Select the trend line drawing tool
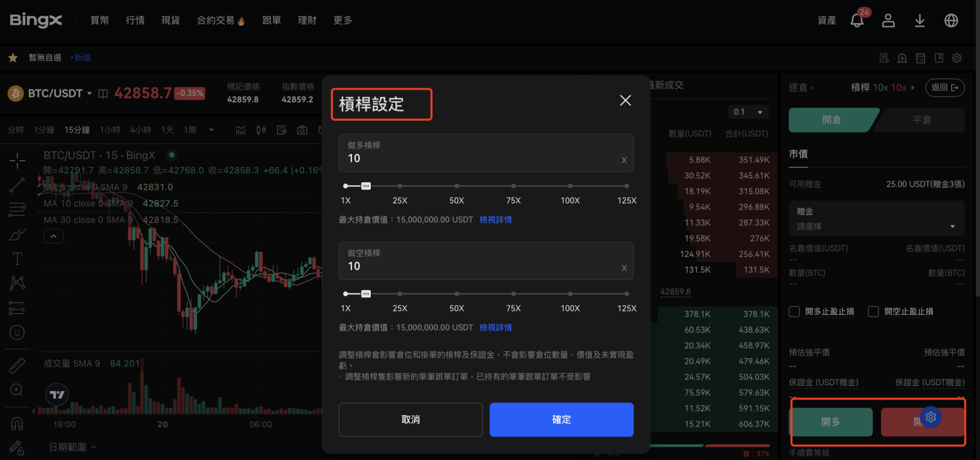The height and width of the screenshot is (460, 980). 17,185
